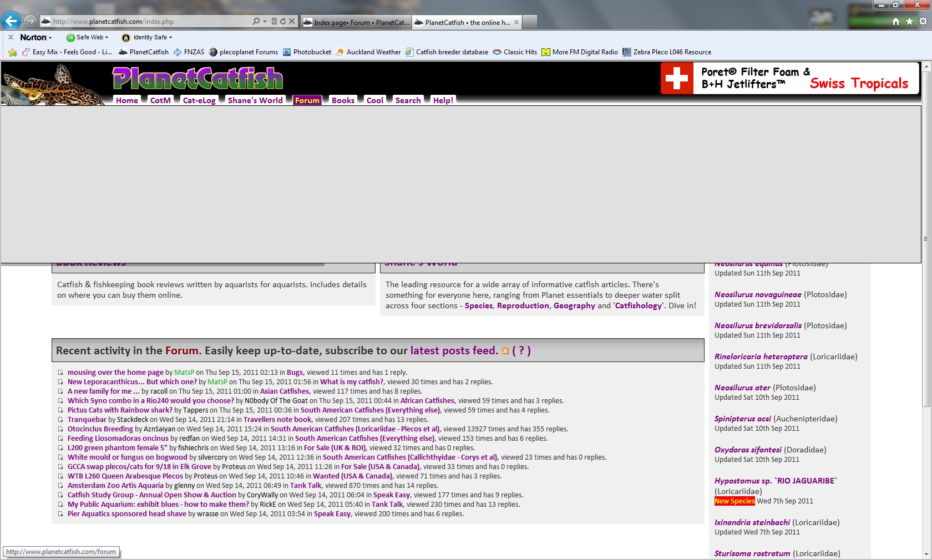Open 'Tranquebar' thread by Stackdeck
This screenshot has width=932, height=560.
pos(87,420)
